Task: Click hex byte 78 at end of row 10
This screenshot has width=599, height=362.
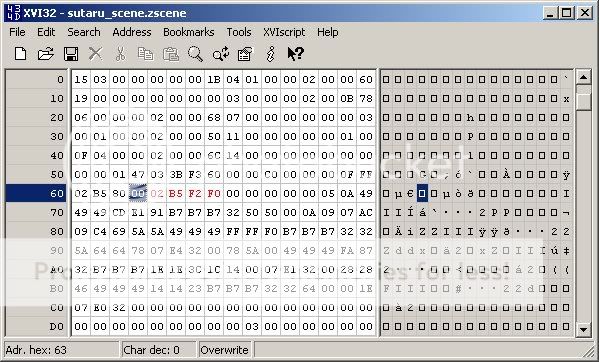Action: (x=366, y=99)
